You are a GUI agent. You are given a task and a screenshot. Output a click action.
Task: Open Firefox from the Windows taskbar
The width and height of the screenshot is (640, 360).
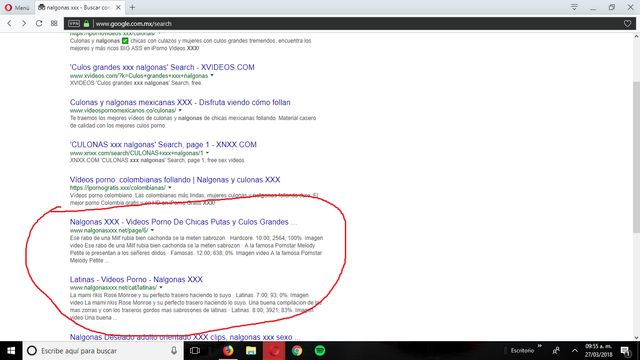coord(228,351)
